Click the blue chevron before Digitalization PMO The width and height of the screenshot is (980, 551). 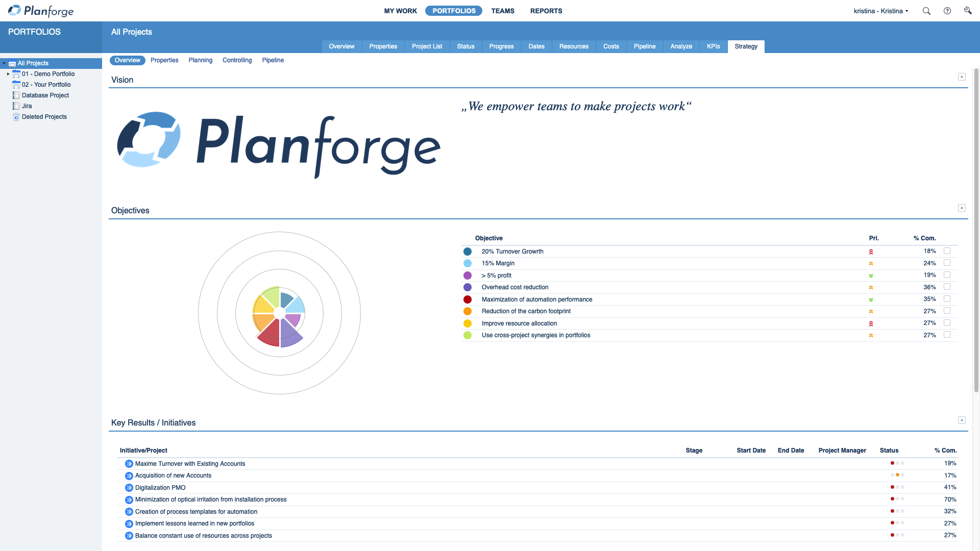tap(128, 488)
